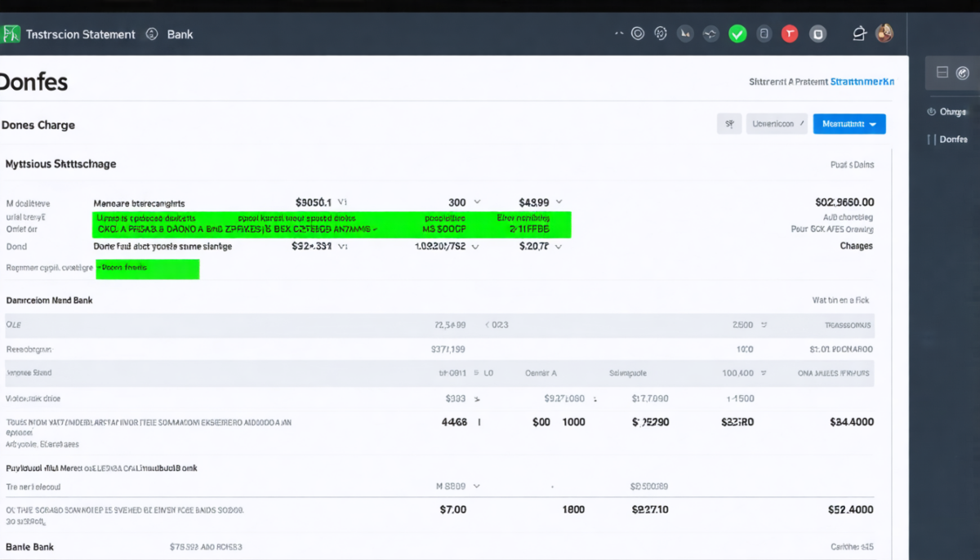Viewport: 980px width, 560px height.
Task: Expand the M $809 dropdown chevron
Action: pyautogui.click(x=477, y=486)
